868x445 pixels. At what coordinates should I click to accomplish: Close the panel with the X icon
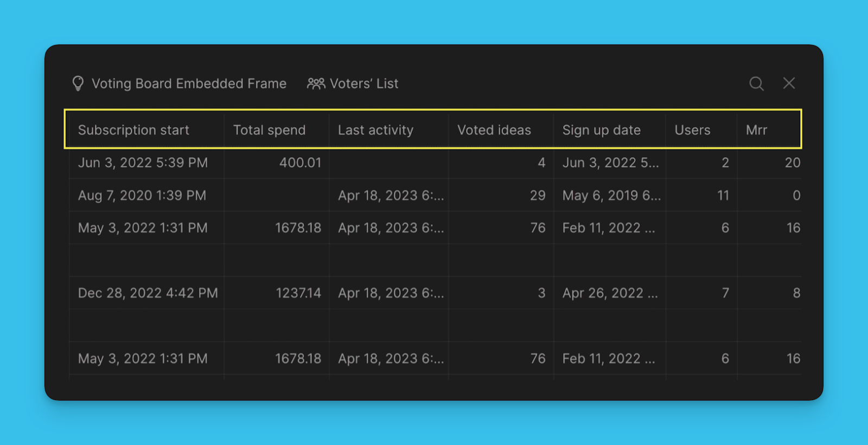[789, 83]
